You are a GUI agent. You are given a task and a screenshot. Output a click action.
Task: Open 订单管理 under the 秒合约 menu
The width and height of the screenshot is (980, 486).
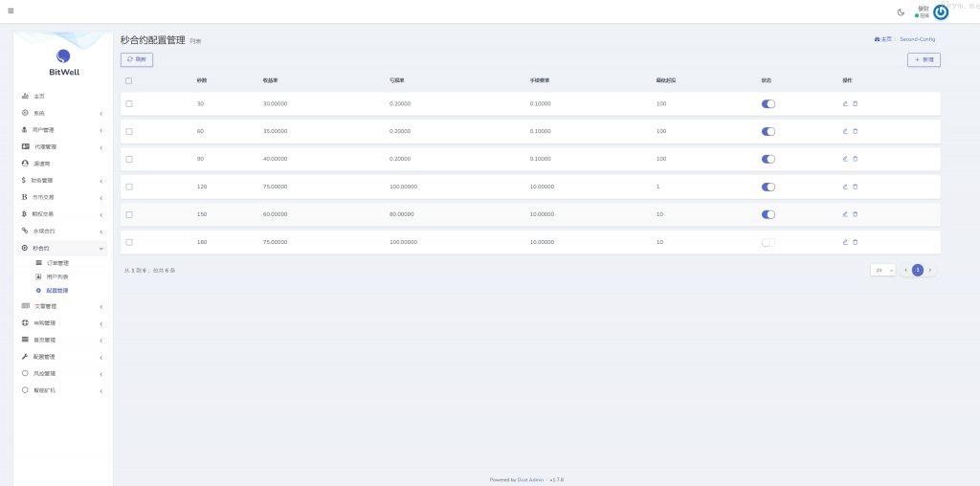pos(57,262)
